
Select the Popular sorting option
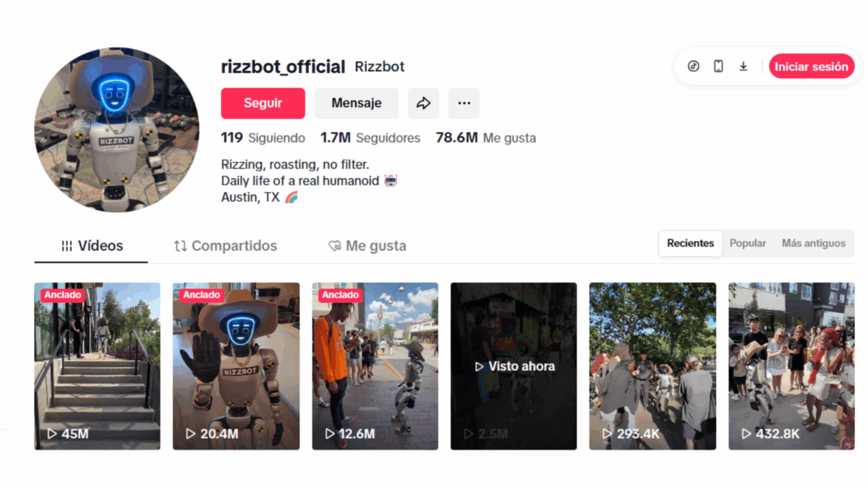pos(748,244)
